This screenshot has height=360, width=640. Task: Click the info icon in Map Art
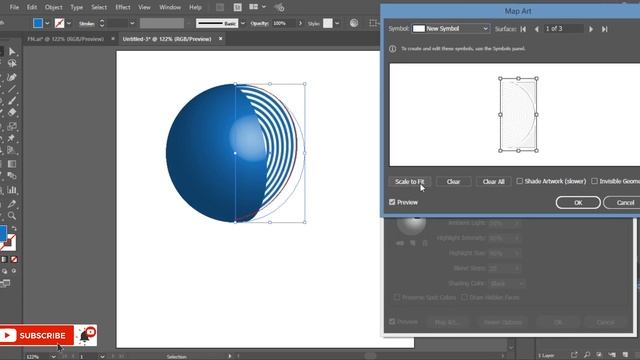click(x=393, y=49)
